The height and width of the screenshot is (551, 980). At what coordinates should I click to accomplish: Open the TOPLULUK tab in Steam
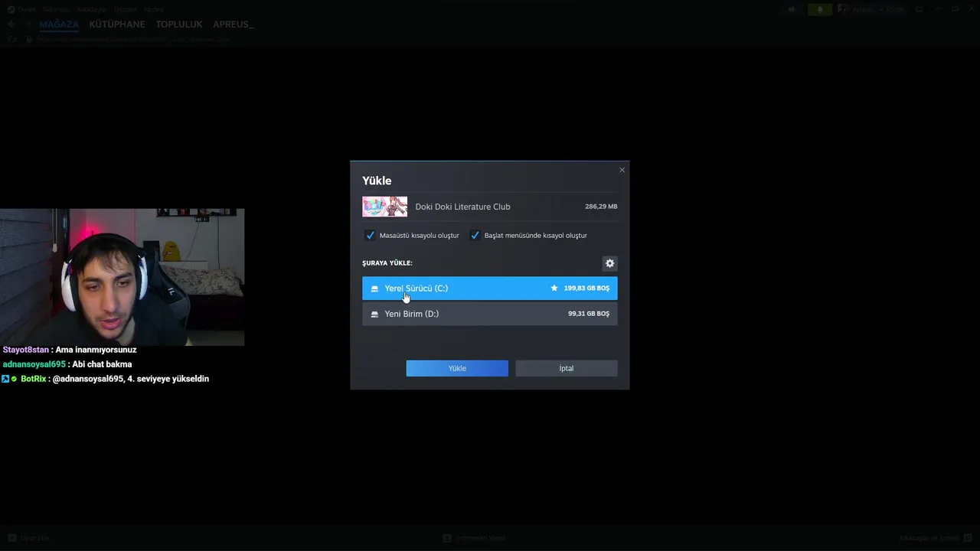point(179,24)
